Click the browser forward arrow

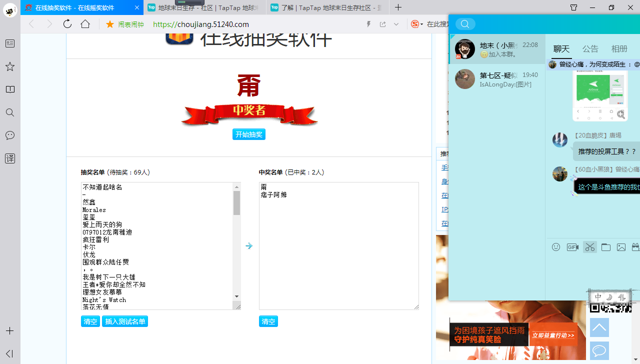tap(49, 24)
